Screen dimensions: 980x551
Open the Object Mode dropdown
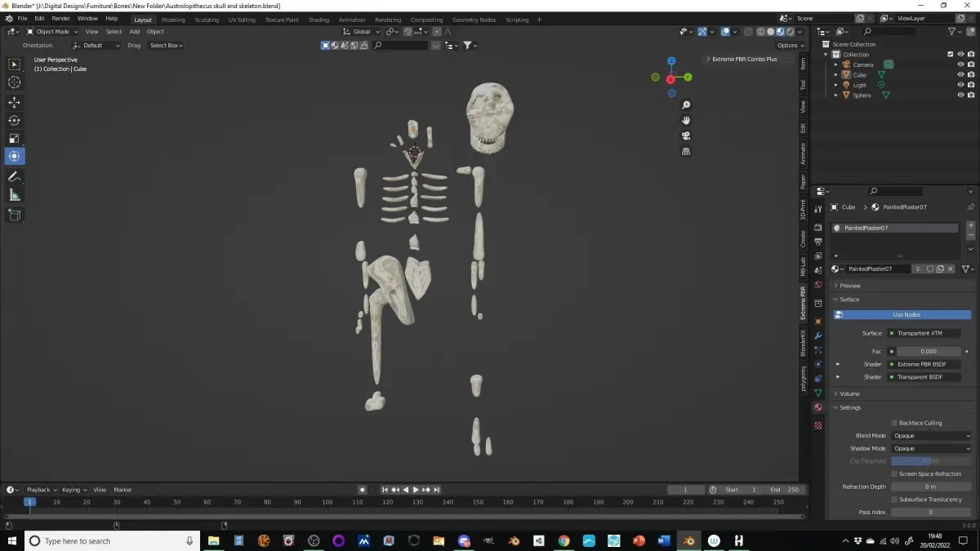tap(51, 31)
